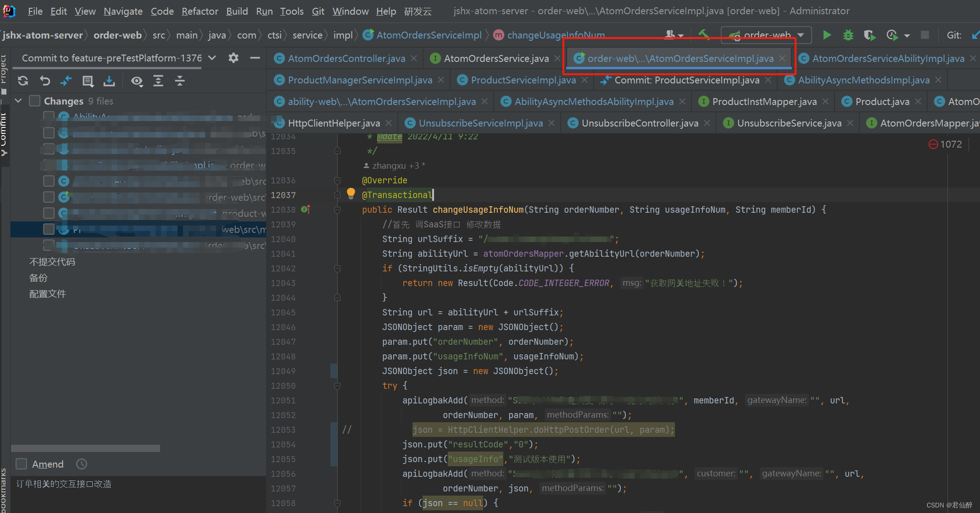Open the Commit to branch dropdown arrow
This screenshot has height=513, width=980.
pos(212,58)
